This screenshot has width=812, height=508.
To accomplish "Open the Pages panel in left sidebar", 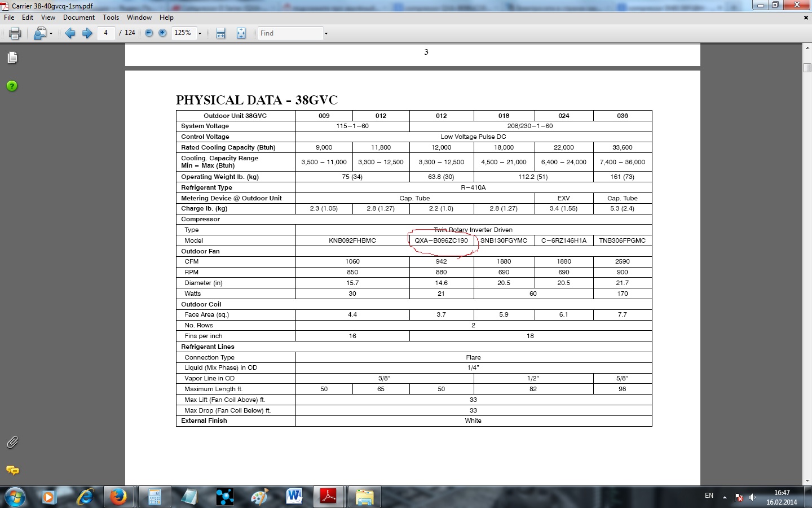I will click(x=12, y=58).
